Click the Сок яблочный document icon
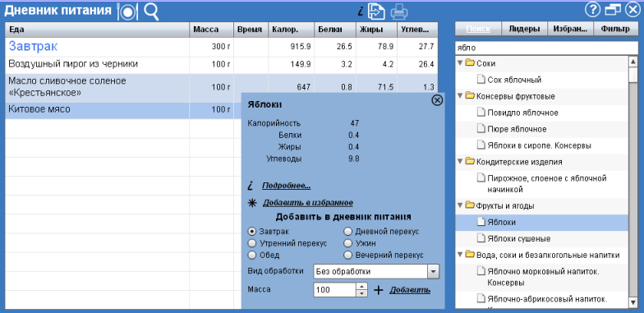This screenshot has height=313, width=644. pos(481,80)
